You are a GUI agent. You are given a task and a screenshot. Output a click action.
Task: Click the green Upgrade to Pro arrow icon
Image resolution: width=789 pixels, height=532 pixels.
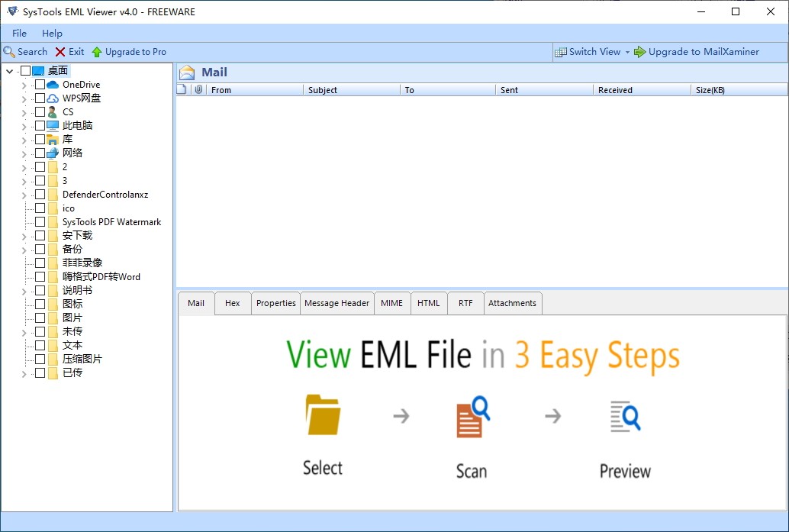pyautogui.click(x=97, y=52)
